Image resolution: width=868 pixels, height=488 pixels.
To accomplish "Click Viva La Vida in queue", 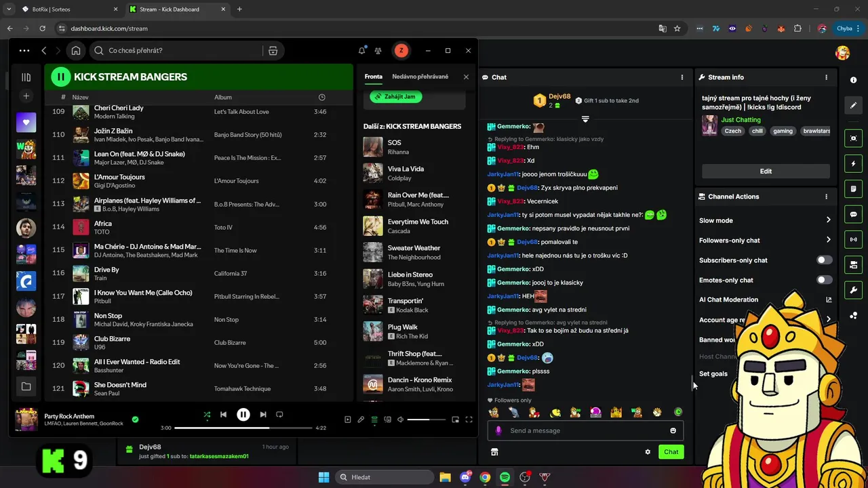I will pos(415,173).
